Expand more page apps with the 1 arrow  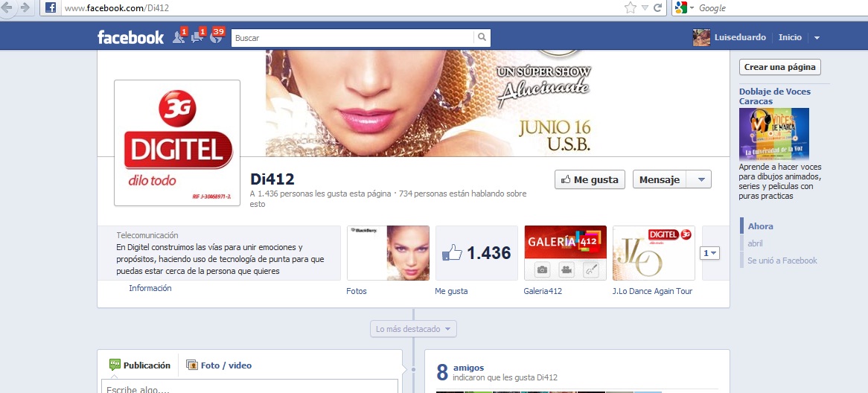710,253
